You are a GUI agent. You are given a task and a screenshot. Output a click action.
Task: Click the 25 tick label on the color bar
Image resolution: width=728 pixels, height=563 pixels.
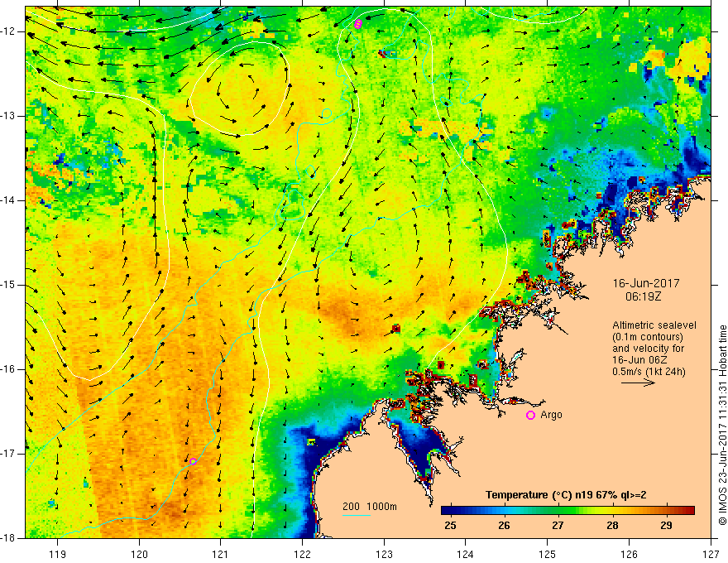click(x=450, y=526)
